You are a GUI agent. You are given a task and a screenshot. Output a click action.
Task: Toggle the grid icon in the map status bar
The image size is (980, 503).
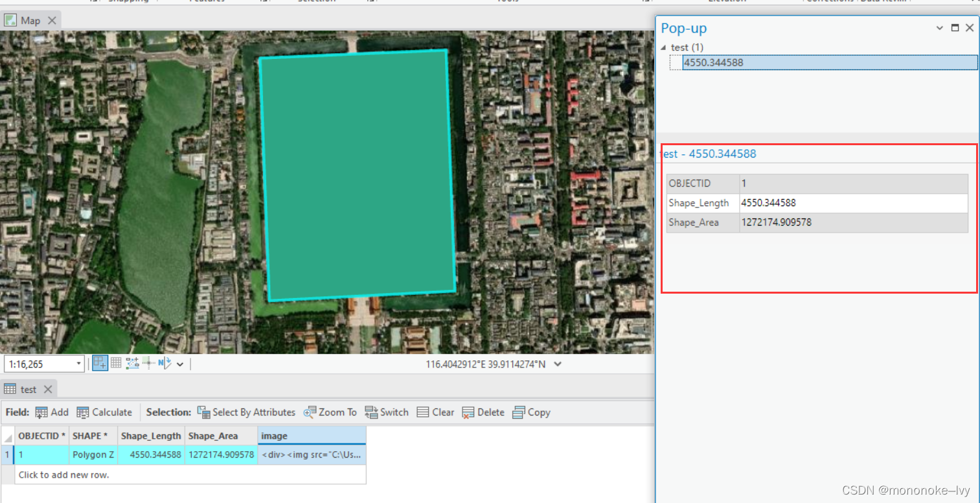(116, 363)
